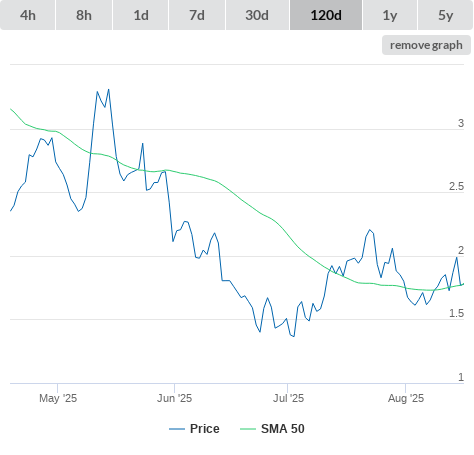Click the remove graph button
The height and width of the screenshot is (455, 474).
click(x=426, y=45)
